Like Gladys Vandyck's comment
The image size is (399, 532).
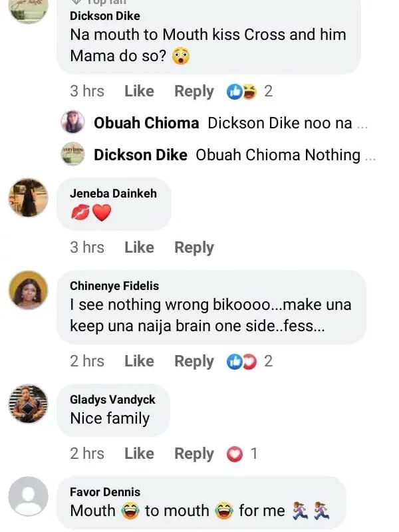pos(139,454)
